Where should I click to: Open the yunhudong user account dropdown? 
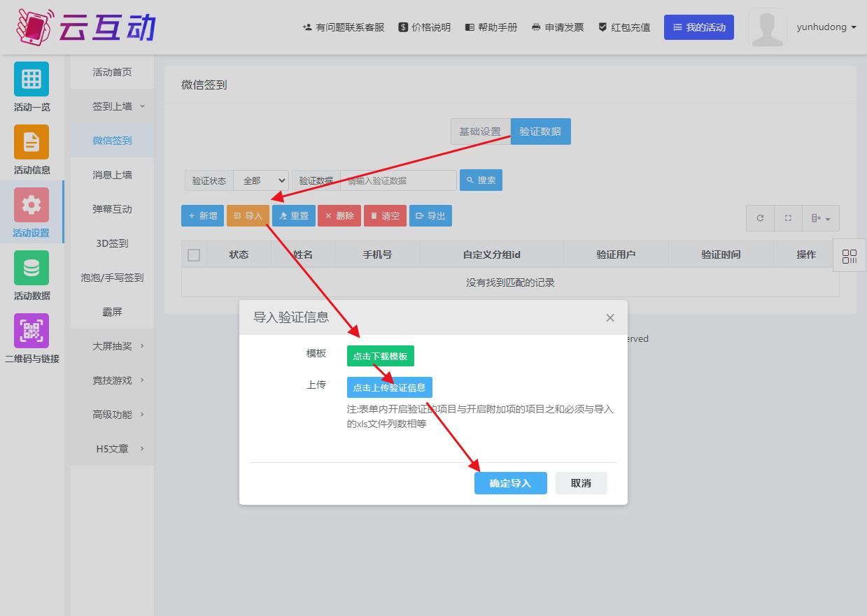click(826, 27)
